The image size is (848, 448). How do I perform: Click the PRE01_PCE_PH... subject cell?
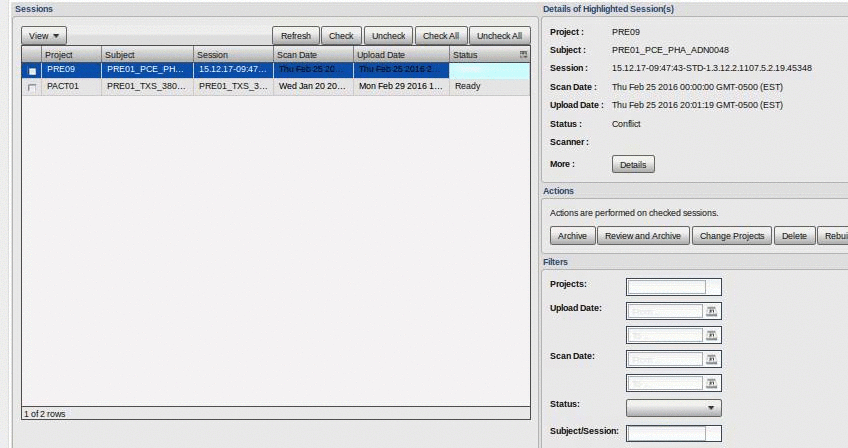click(147, 70)
